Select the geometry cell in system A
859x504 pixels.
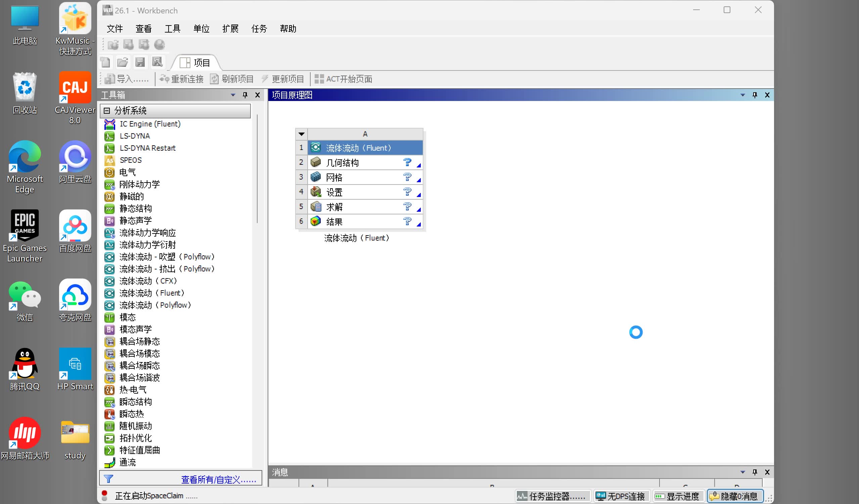coord(342,163)
